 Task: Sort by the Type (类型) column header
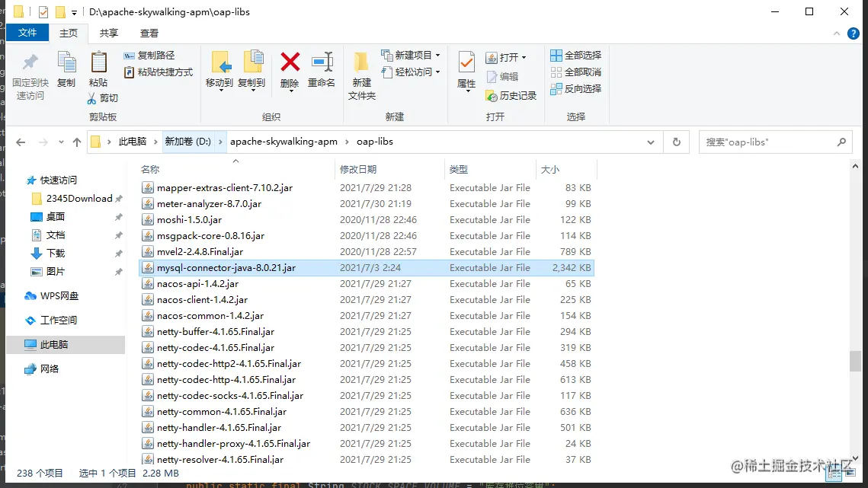click(x=458, y=169)
